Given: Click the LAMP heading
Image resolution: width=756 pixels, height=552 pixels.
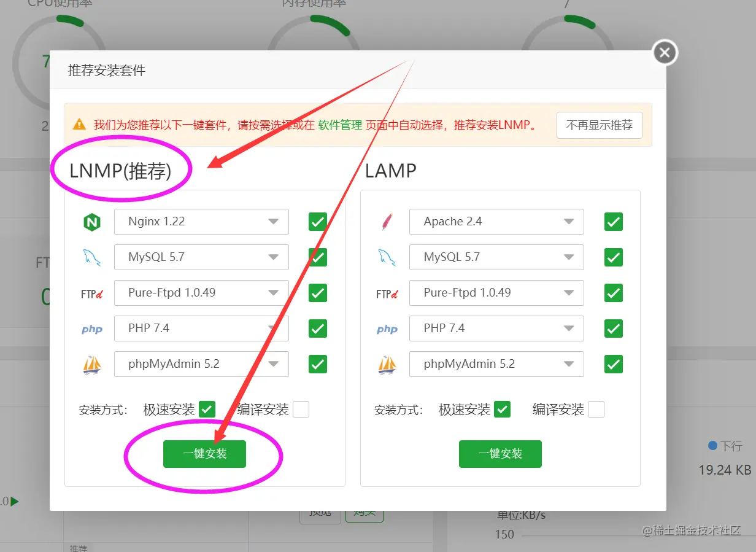Looking at the screenshot, I should click(x=391, y=171).
